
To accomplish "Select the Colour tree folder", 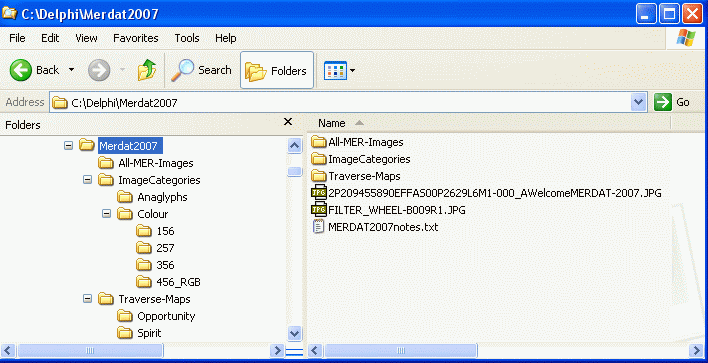I will pos(153,214).
